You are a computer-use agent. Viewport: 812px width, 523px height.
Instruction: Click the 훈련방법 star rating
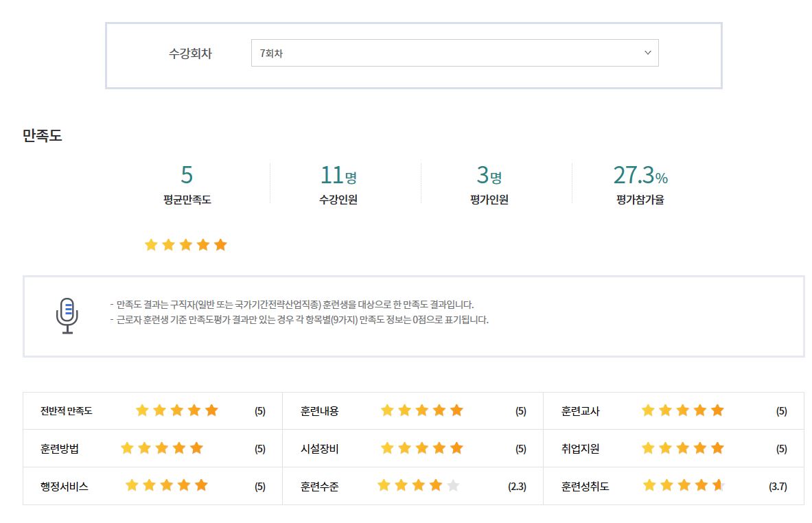pyautogui.click(x=162, y=448)
